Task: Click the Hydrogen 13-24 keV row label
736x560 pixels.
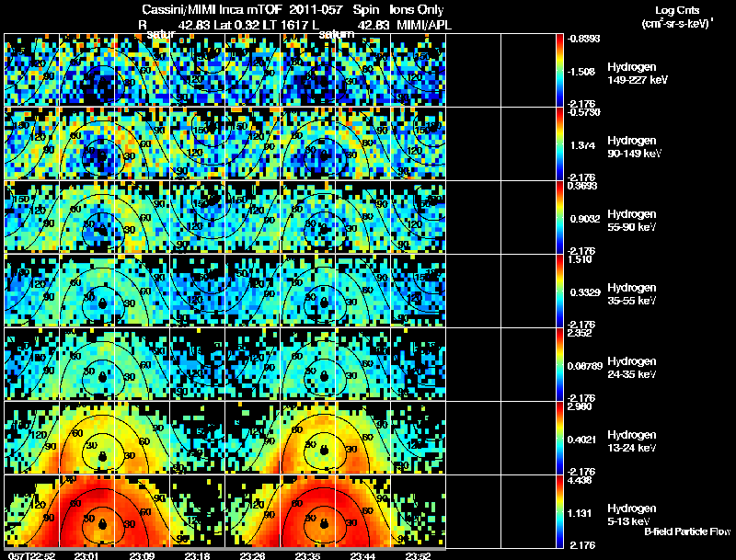Action: click(x=632, y=441)
